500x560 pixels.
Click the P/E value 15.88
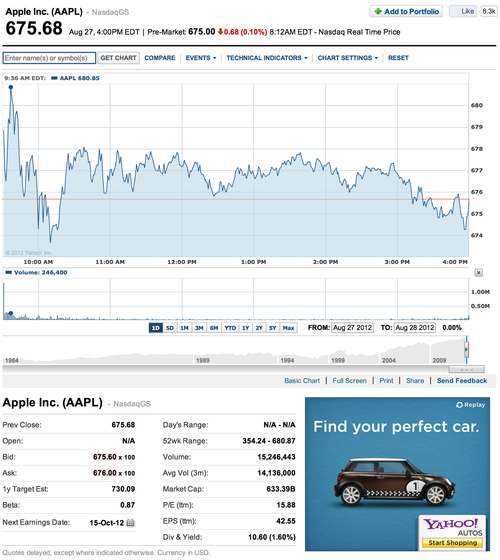(286, 505)
